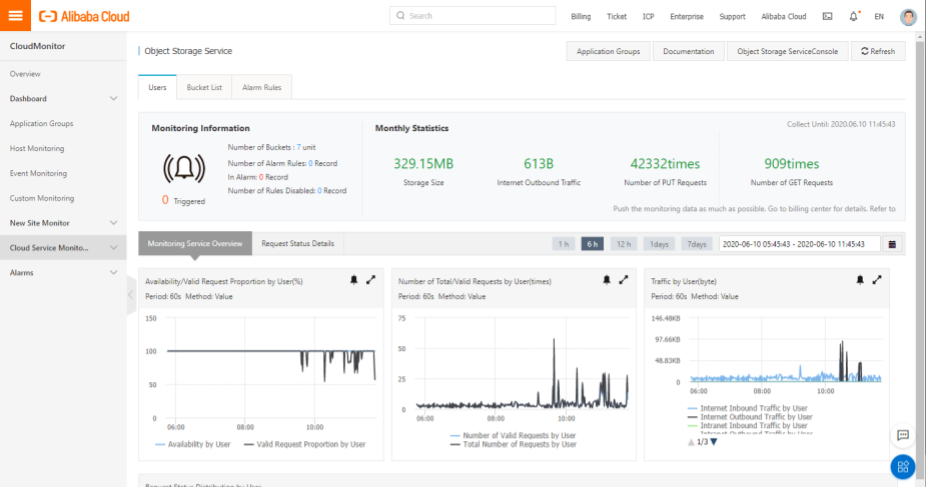Screen dimensions: 931x491
Task: Switch to Request Status Details tab
Action: 298,243
